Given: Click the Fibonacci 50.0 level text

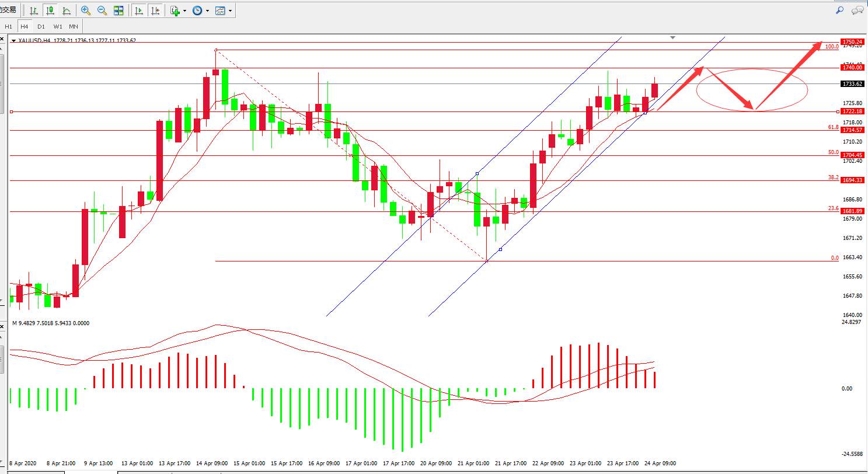Looking at the screenshot, I should (833, 152).
